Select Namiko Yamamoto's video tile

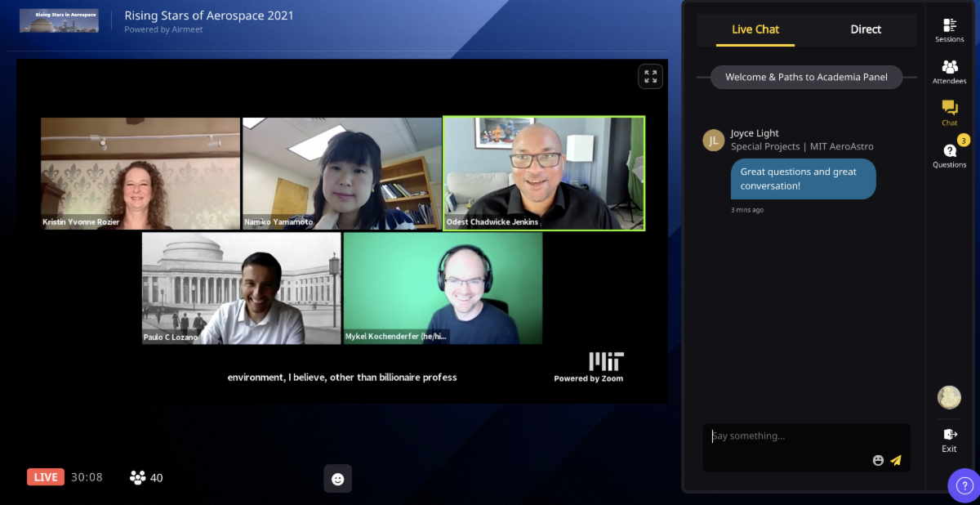click(342, 173)
